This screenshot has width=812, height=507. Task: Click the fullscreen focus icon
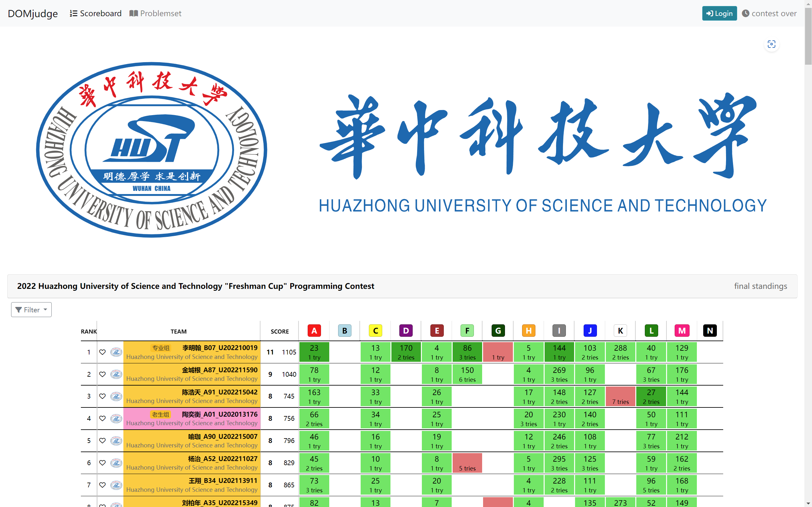point(771,44)
